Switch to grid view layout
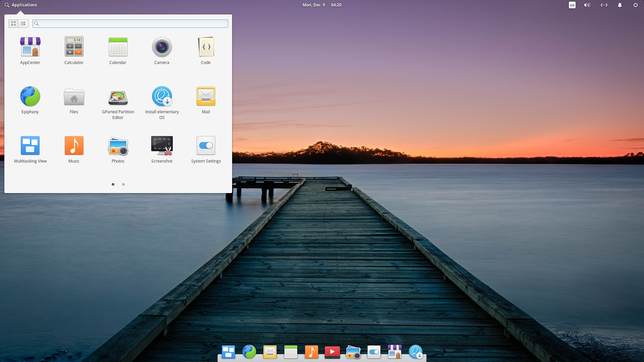The height and width of the screenshot is (362, 644). pos(13,23)
